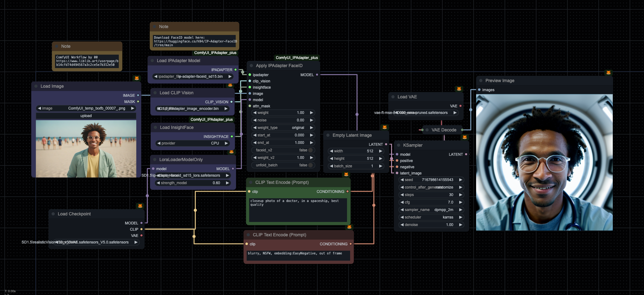Click the fox badge above the KSampler node
This screenshot has width=644, height=295.
coord(465,137)
